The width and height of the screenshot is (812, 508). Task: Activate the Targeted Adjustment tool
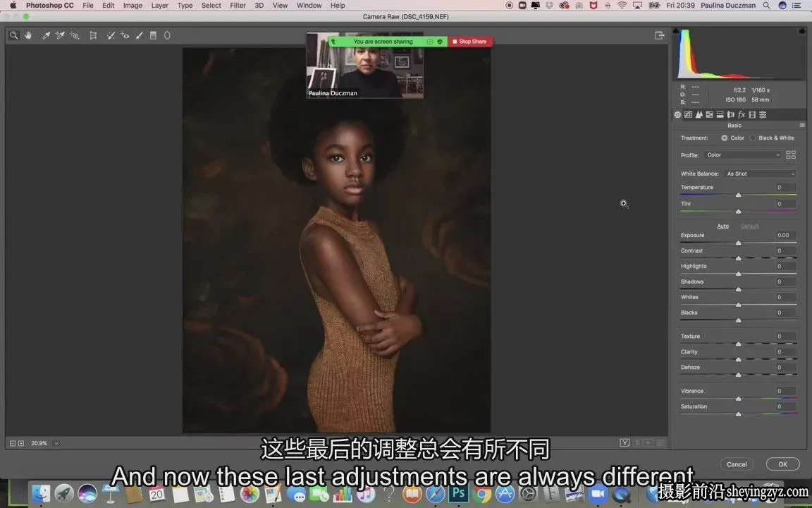coord(75,35)
